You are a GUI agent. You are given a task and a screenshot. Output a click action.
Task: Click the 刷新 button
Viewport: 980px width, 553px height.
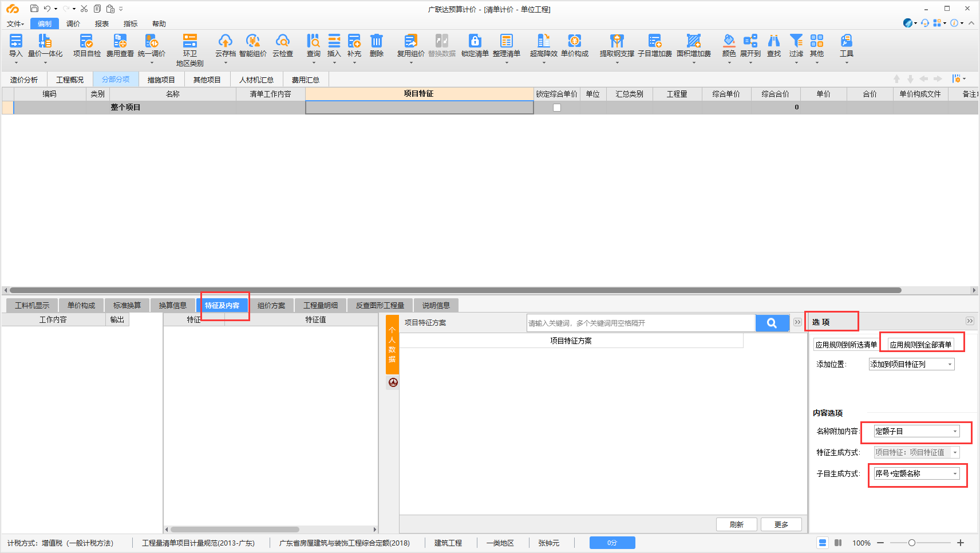click(x=737, y=524)
